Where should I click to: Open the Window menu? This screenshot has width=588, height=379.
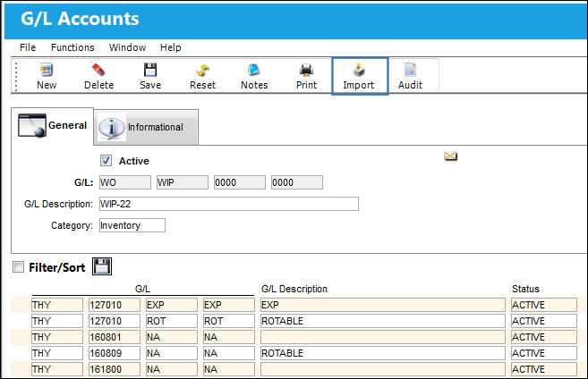pyautogui.click(x=127, y=47)
